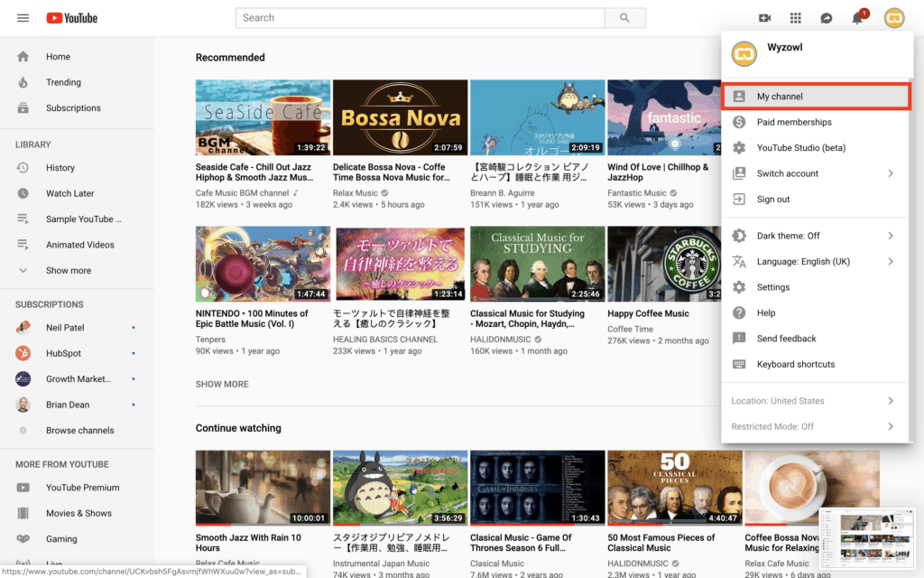Open the hamburger guide menu
The width and height of the screenshot is (924, 578).
pyautogui.click(x=23, y=18)
